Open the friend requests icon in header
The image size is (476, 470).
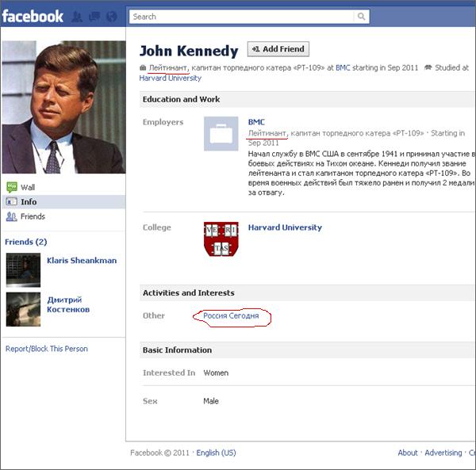[x=77, y=17]
